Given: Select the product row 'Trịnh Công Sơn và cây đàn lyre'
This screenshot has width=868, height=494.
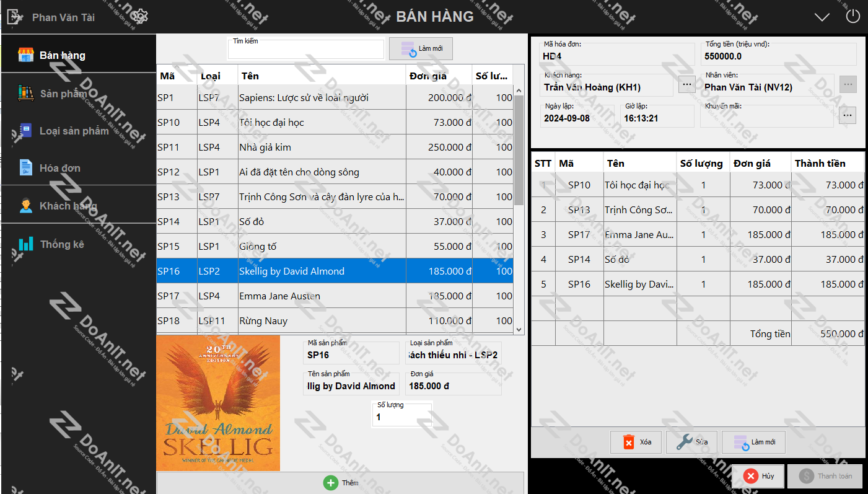Looking at the screenshot, I should [335, 196].
